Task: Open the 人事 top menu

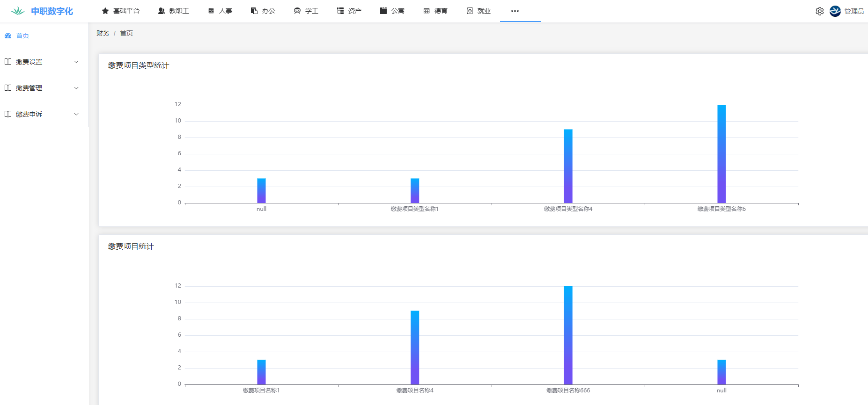Action: click(221, 11)
